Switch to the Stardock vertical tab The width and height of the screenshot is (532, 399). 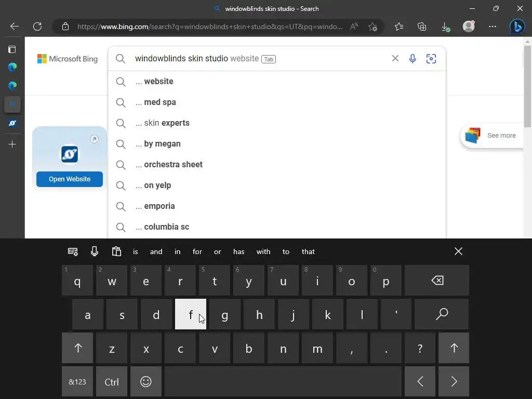[12, 123]
